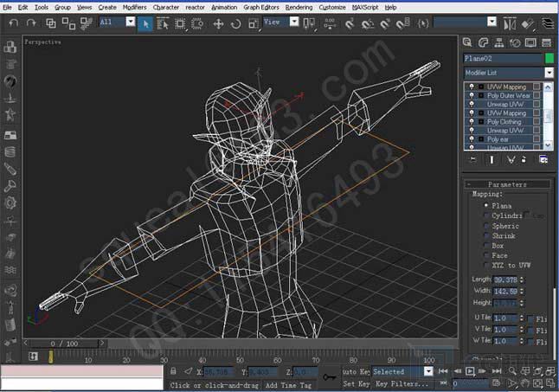Open the Utilities command panel tab
This screenshot has height=392, width=559.
546,42
